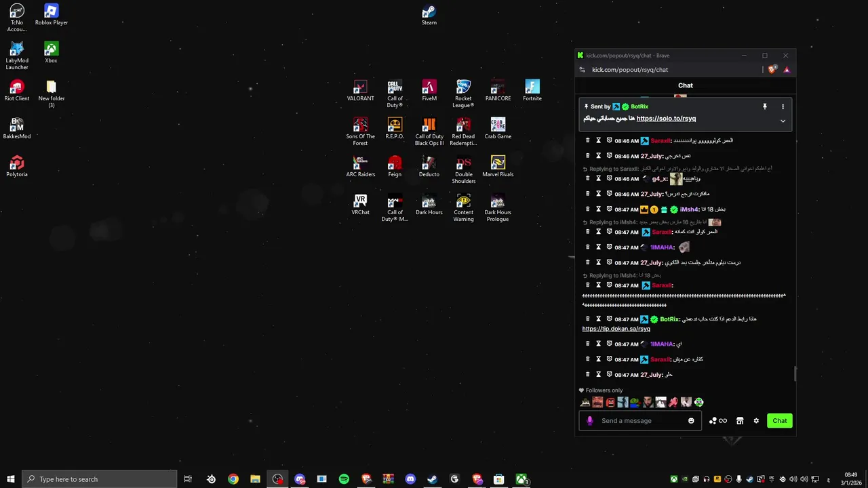This screenshot has width=868, height=488.
Task: Click the purple microphone icon in message box
Action: click(589, 421)
